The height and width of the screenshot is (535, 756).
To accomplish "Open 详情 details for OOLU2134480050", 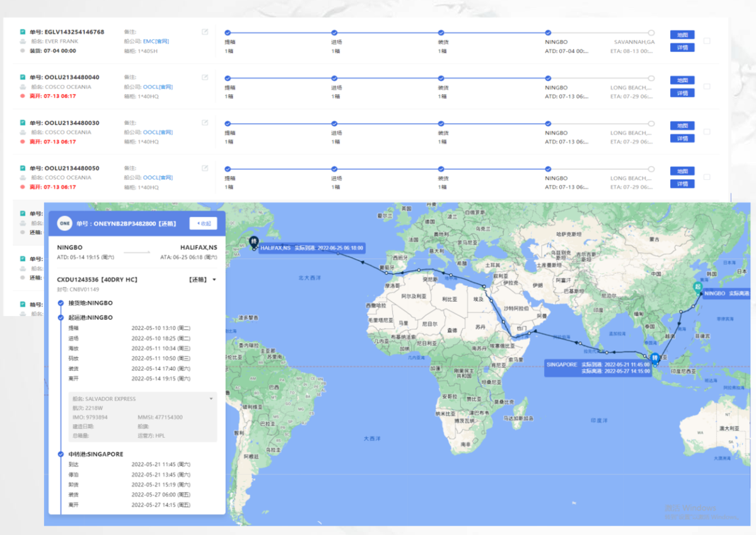I will (682, 184).
